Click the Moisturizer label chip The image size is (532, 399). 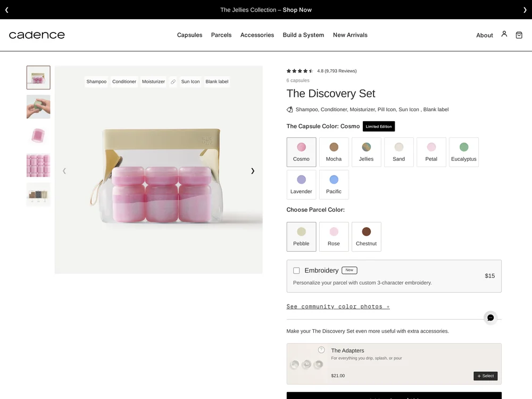click(153, 82)
